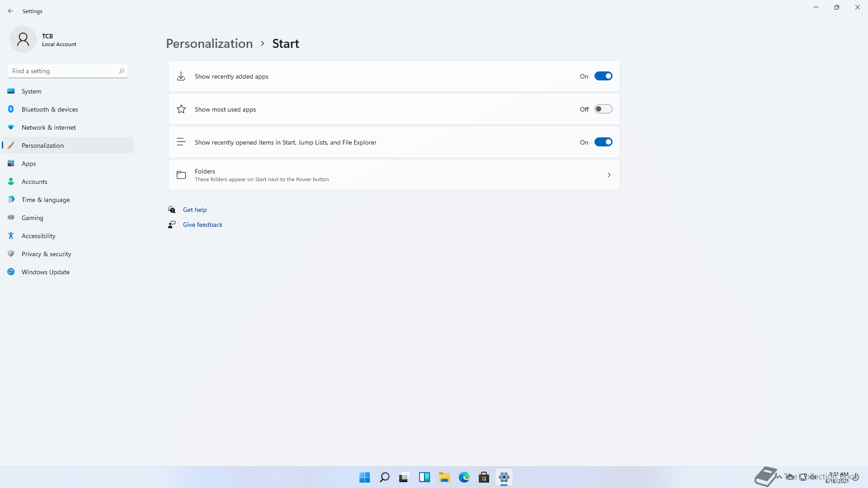The width and height of the screenshot is (868, 488).
Task: Click the Get help link
Action: pyautogui.click(x=195, y=210)
